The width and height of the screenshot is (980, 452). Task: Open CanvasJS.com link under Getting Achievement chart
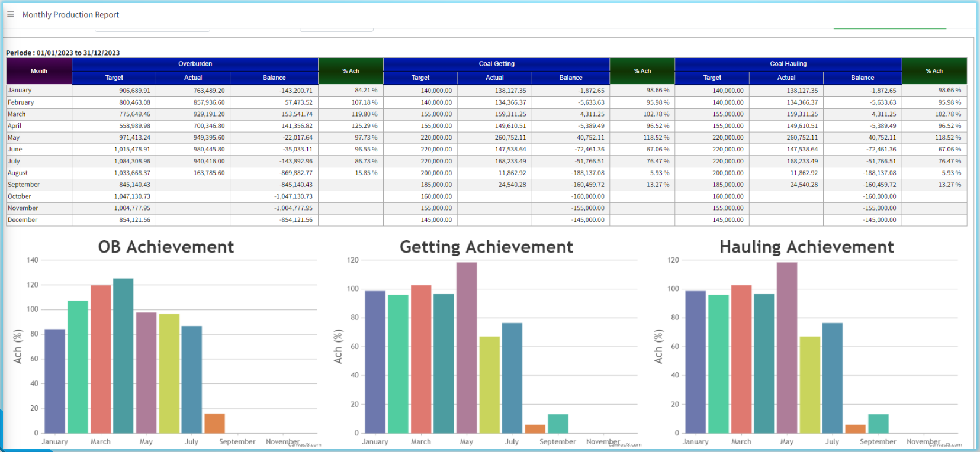625,444
